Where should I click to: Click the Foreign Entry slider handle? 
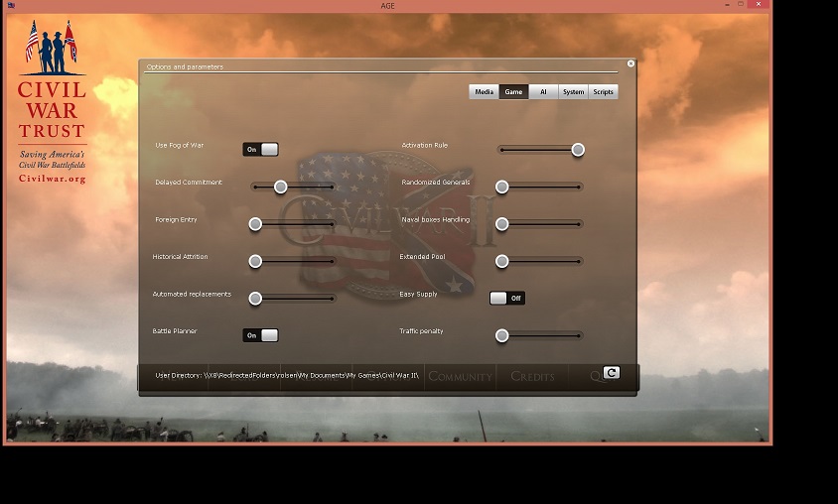click(x=255, y=224)
